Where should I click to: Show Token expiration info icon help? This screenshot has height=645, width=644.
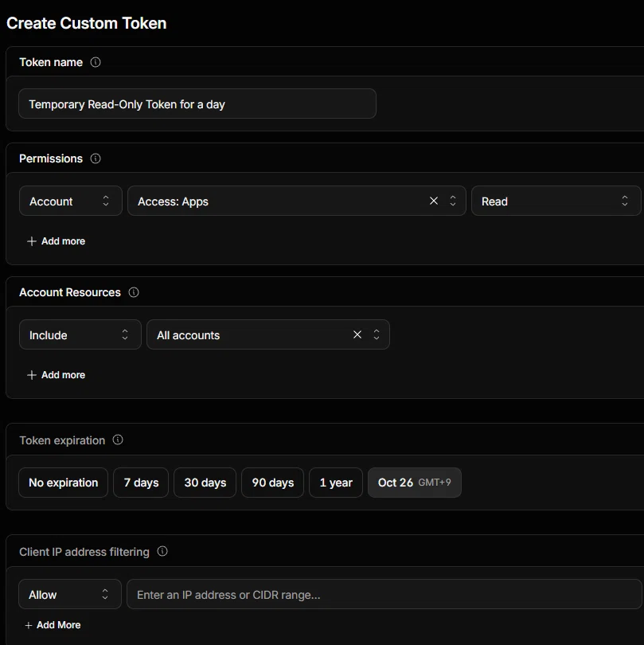click(x=118, y=440)
